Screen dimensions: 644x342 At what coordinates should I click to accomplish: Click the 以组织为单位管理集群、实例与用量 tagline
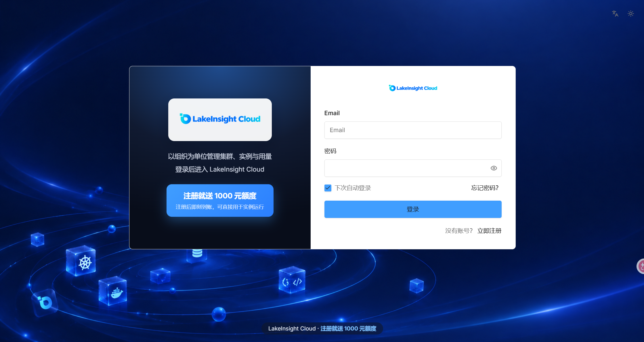tap(220, 156)
